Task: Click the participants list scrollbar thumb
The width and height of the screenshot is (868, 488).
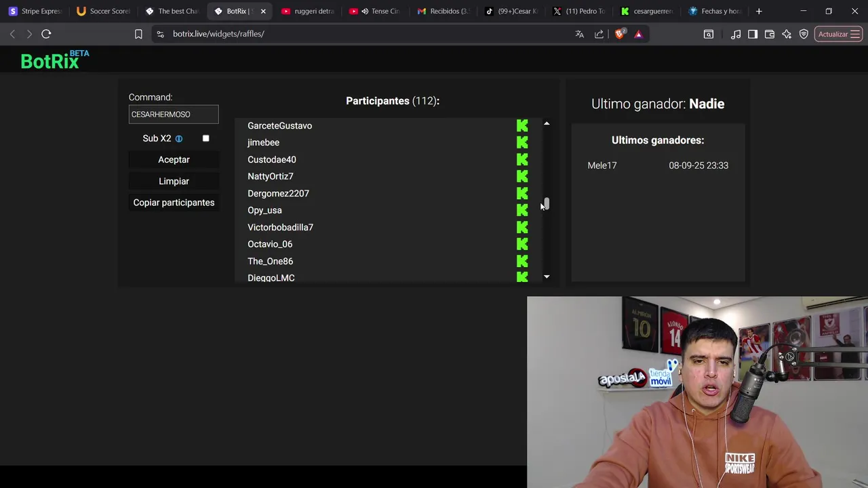Action: pos(546,203)
